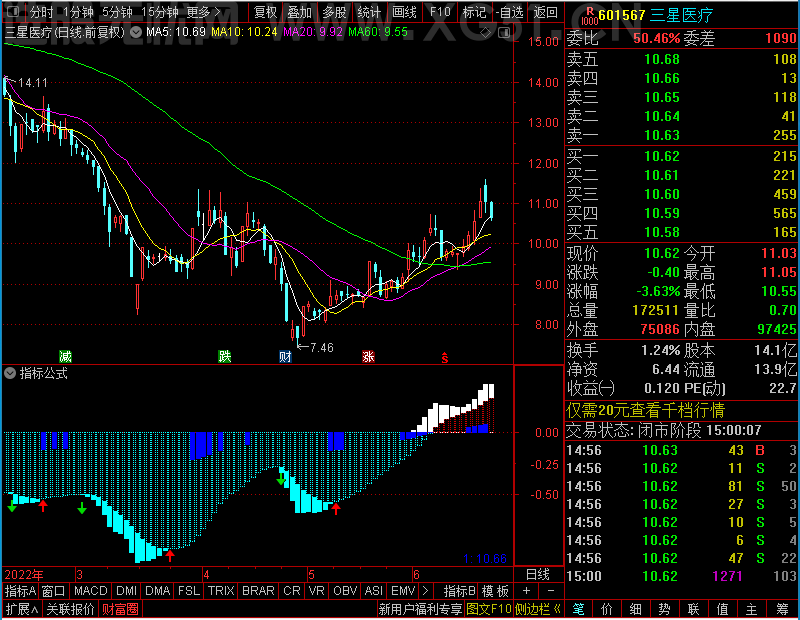The width and height of the screenshot is (800, 620).
Task: Click 模板 template button
Action: click(495, 591)
